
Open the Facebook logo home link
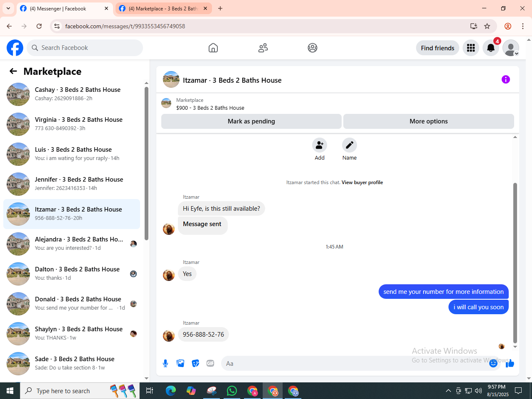click(x=15, y=48)
